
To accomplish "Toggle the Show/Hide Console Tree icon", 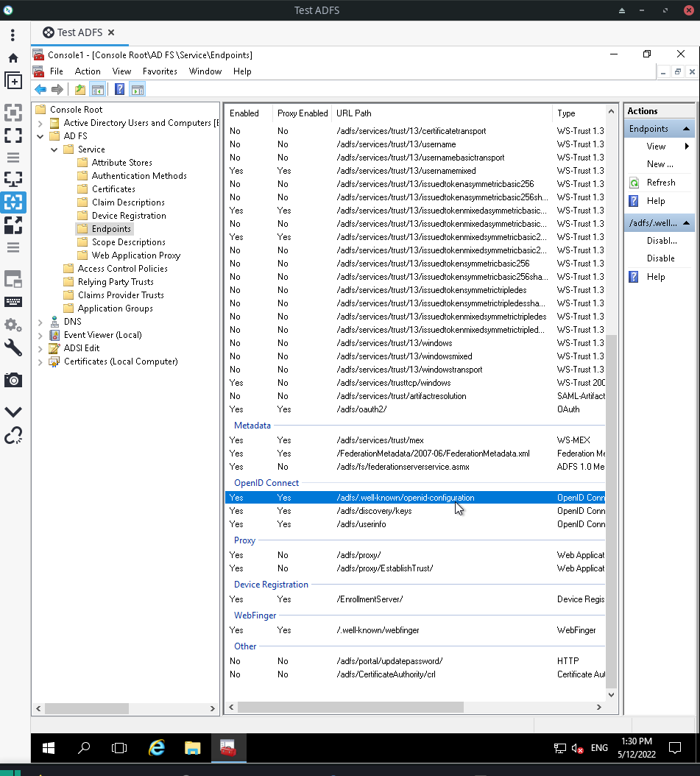I will [x=98, y=90].
